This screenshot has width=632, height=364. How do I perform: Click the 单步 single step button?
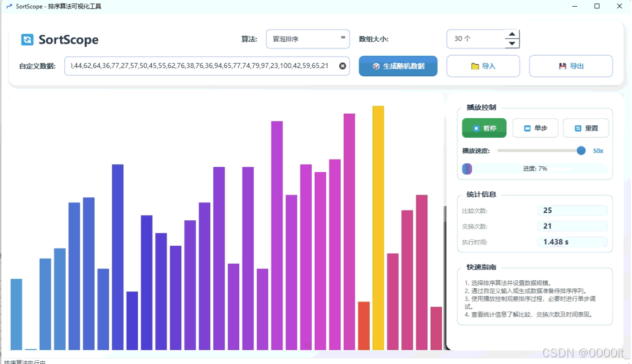[535, 128]
